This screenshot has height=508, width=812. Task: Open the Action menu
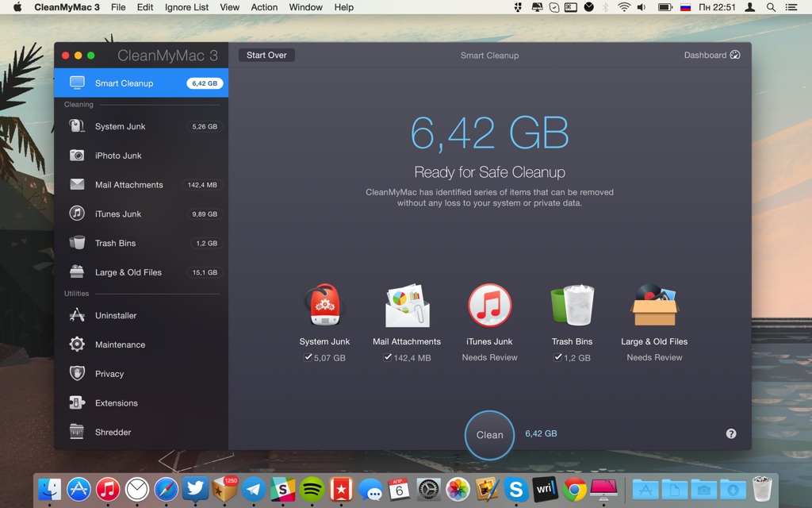264,7
